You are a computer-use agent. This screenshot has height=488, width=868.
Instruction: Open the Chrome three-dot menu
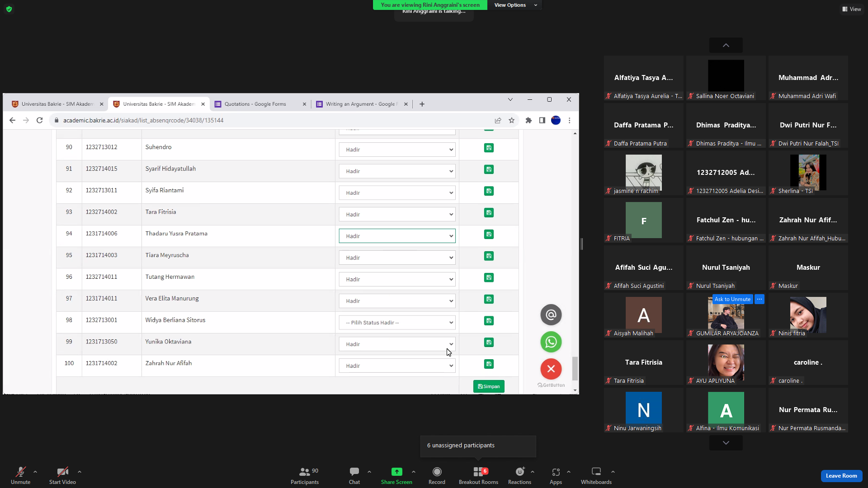570,120
